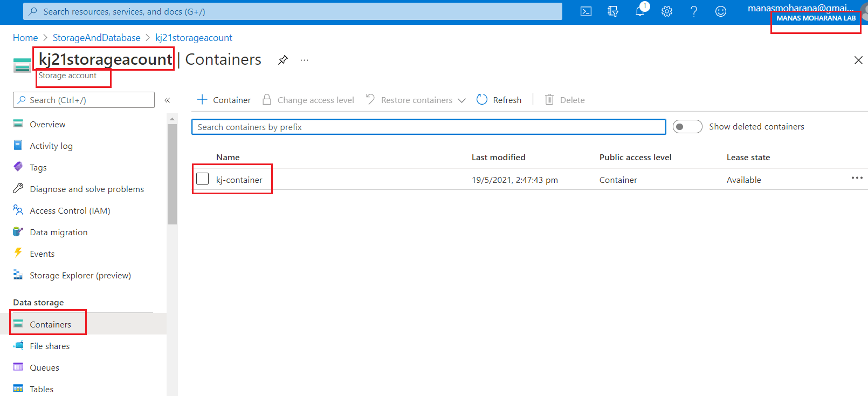Viewport: 868px width, 396px height.
Task: Open Tables in Data storage
Action: pos(42,389)
